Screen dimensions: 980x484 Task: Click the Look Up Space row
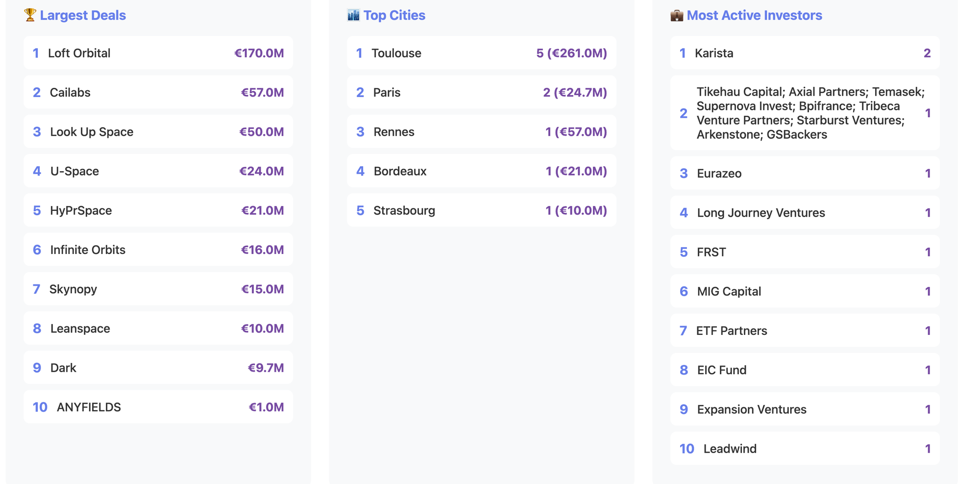[158, 131]
